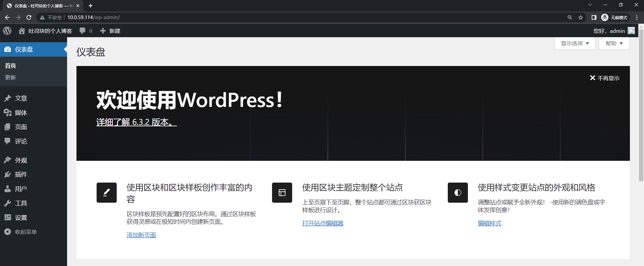Open comments bubble icon in admin bar
Image resolution: width=644 pixels, height=266 pixels.
83,31
